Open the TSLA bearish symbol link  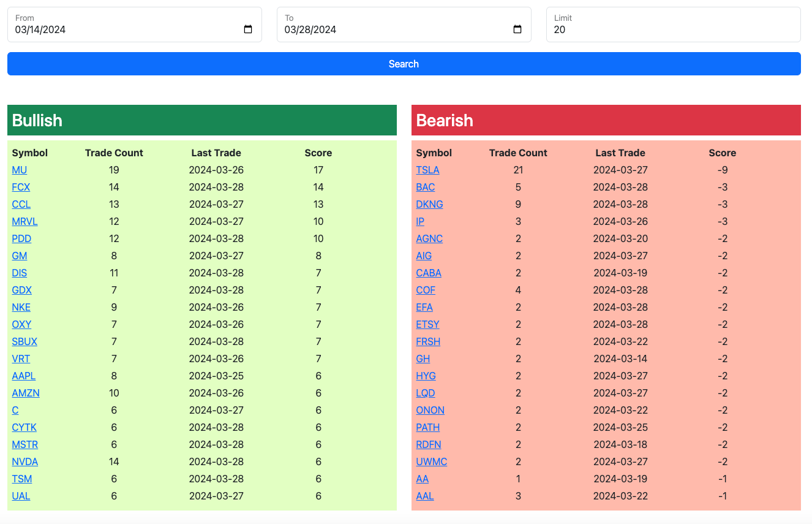pos(428,170)
